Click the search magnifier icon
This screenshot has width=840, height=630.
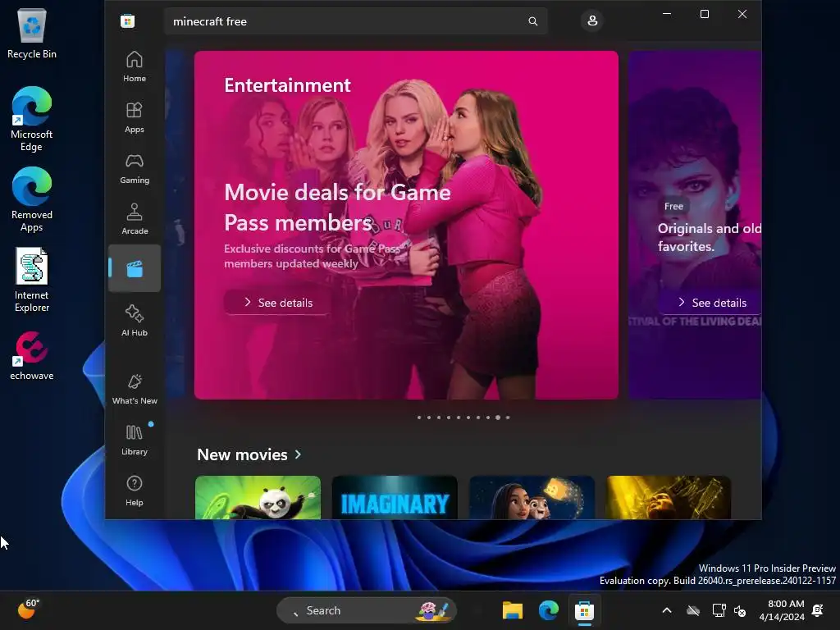click(532, 21)
